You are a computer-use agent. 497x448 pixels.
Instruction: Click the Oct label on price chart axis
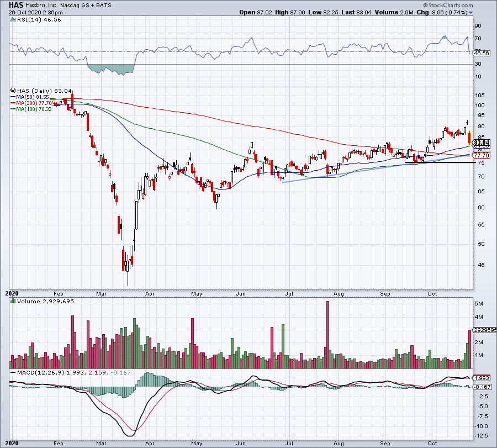[x=432, y=293]
